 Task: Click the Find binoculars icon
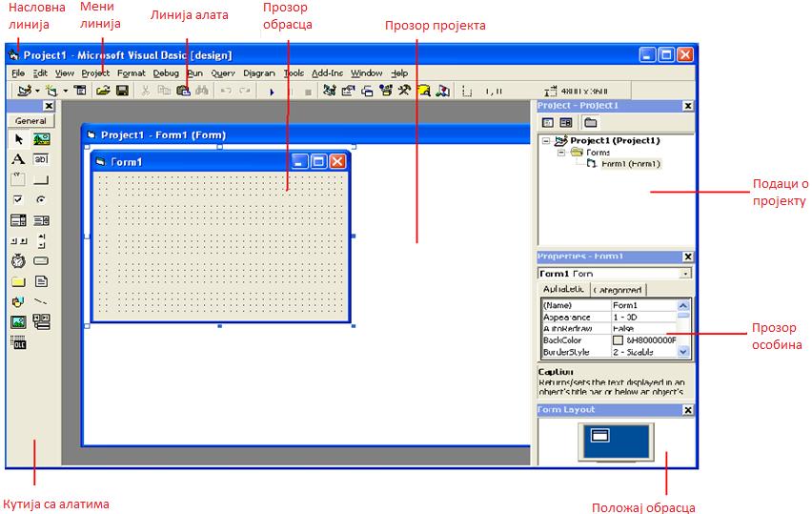click(202, 91)
